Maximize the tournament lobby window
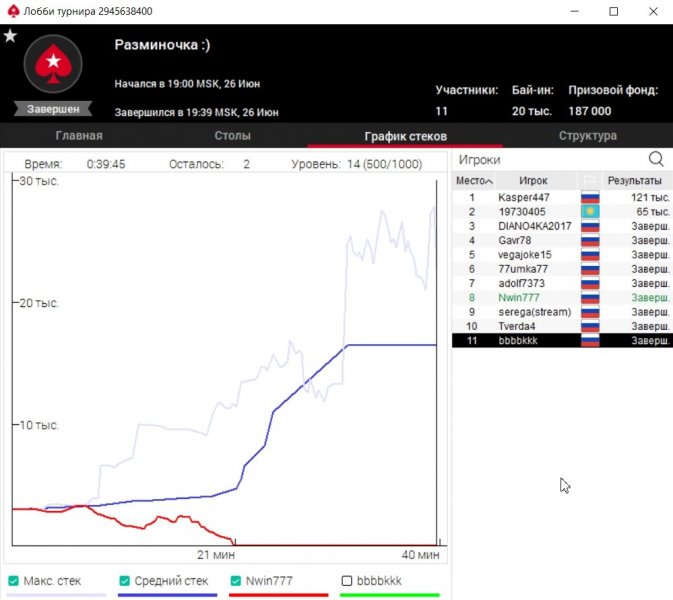 pyautogui.click(x=613, y=12)
